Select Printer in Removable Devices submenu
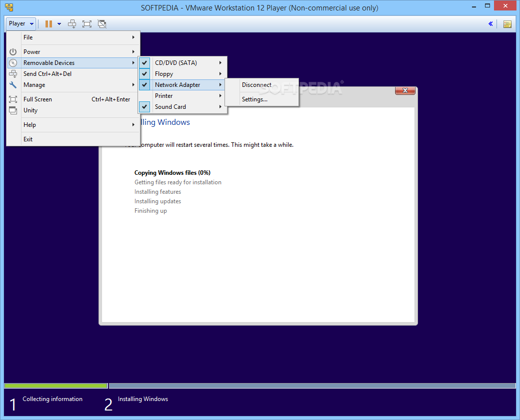The width and height of the screenshot is (520, 420). (x=182, y=96)
